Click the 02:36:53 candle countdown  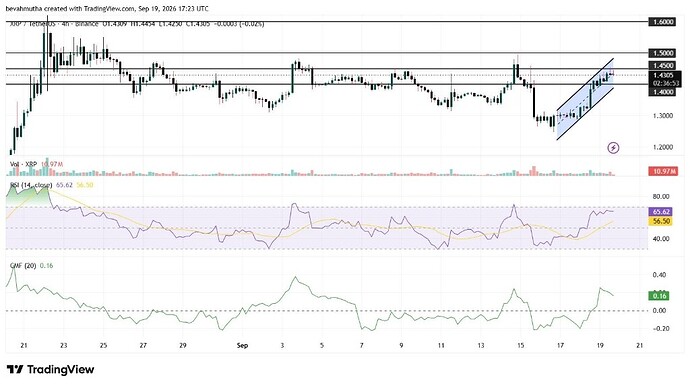point(665,83)
